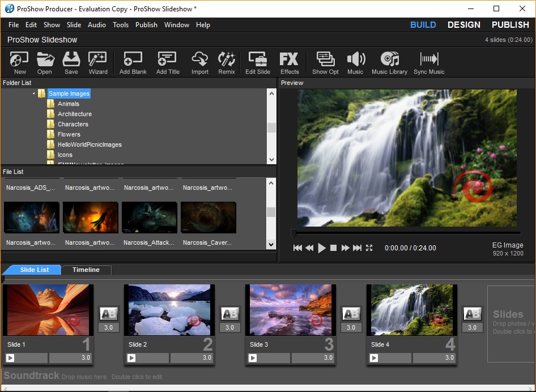Open the FX Effects tool
This screenshot has height=392, width=536.
[x=289, y=62]
